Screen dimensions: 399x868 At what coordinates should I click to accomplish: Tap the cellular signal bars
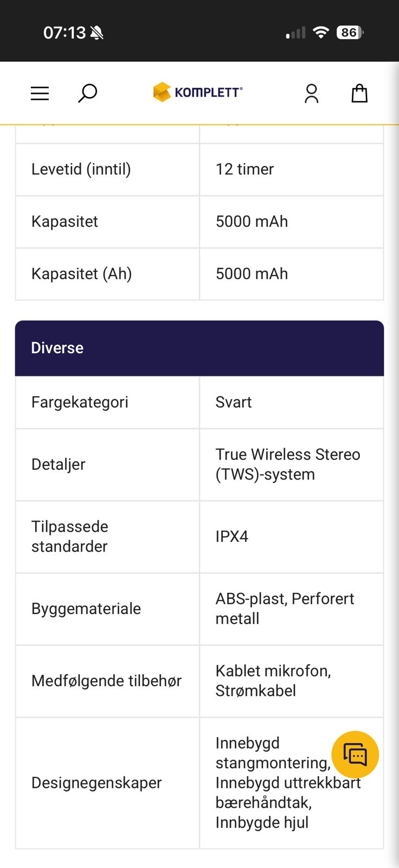pos(295,33)
